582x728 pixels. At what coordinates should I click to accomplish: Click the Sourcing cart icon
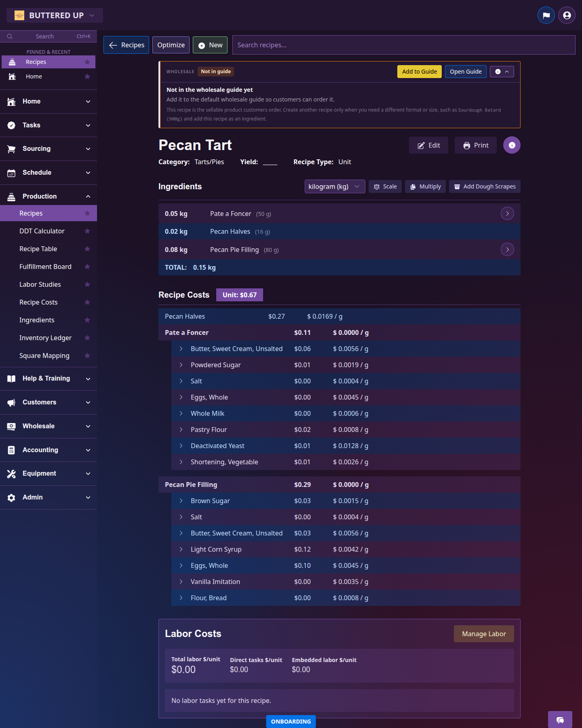coord(11,149)
